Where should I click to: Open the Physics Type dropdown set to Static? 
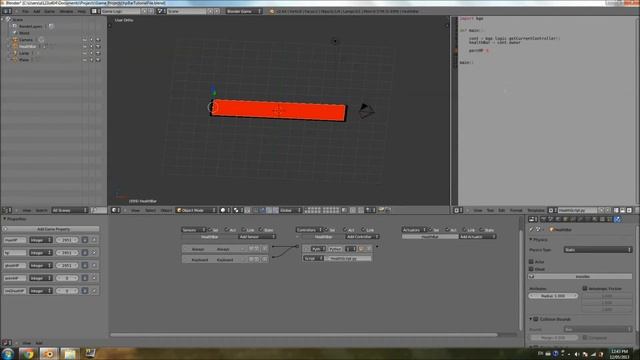[x=598, y=249]
